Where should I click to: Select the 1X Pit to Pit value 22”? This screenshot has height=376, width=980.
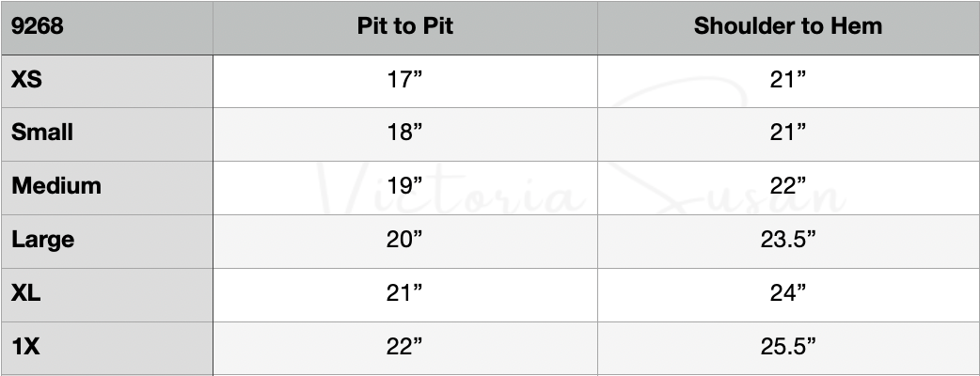pos(405,347)
